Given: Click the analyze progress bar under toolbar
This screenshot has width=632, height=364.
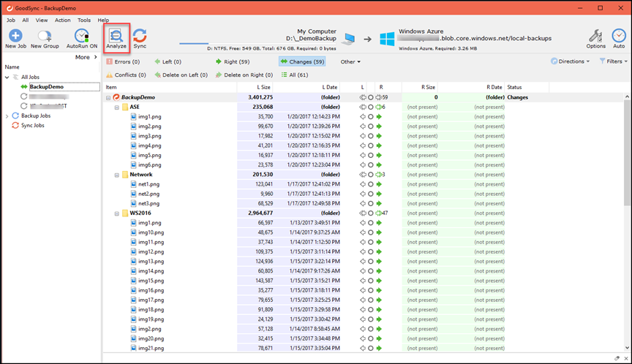Looking at the screenshot, I should (258, 43).
